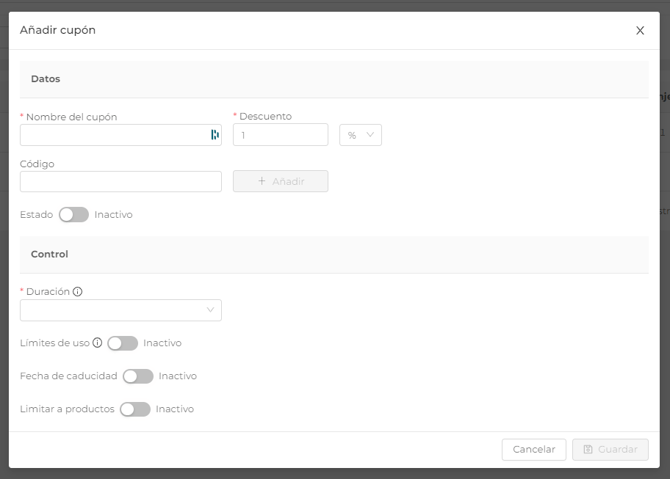The image size is (670, 479).
Task: Click the autofill icon in coupon name field
Action: (214, 135)
